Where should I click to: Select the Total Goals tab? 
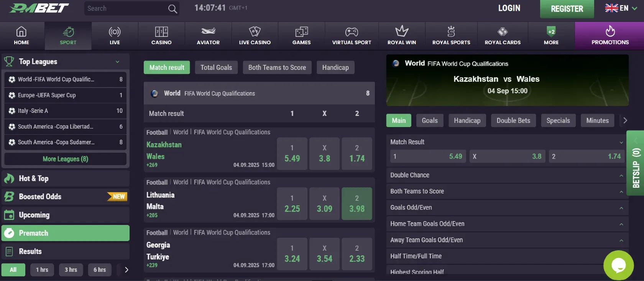(216, 68)
